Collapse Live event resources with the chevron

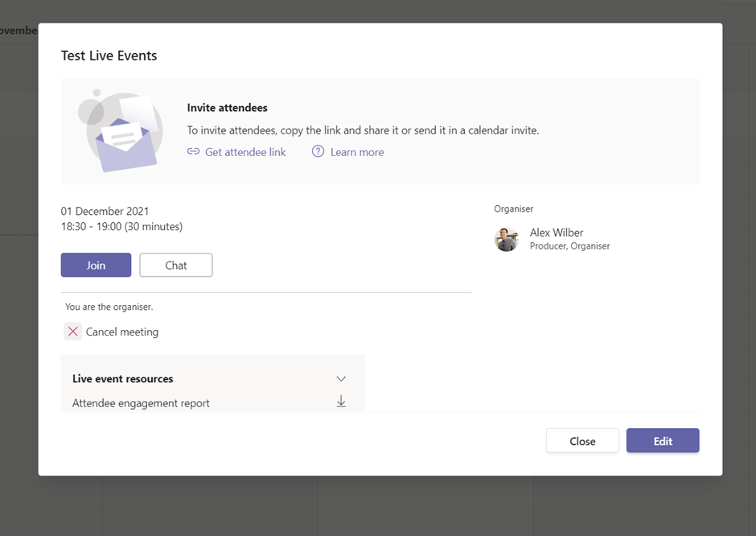point(341,378)
